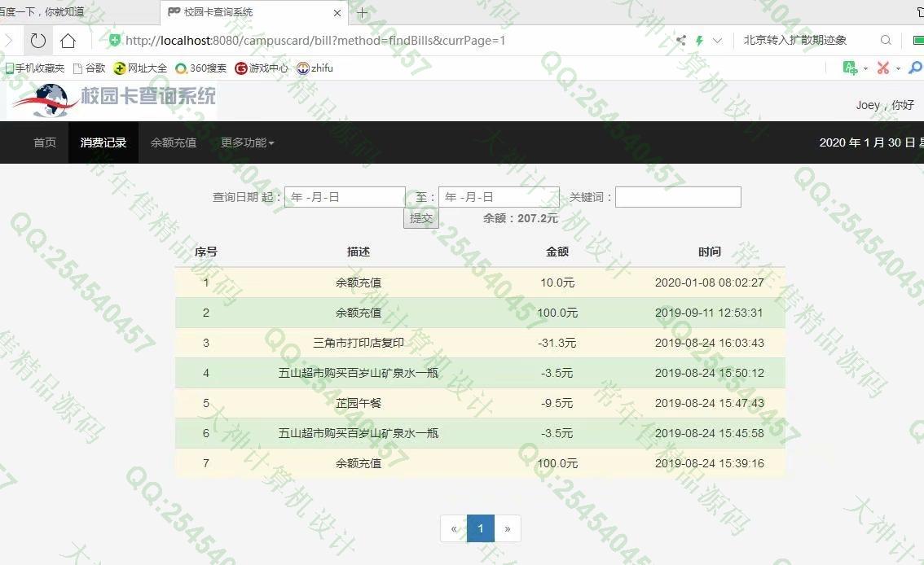
Task: Select page 1 in pagination
Action: click(x=480, y=528)
